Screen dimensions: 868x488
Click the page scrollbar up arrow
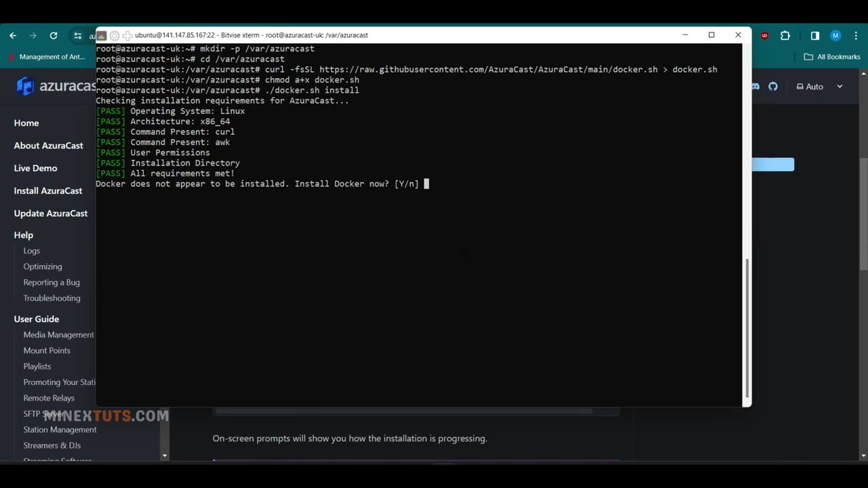coord(863,73)
